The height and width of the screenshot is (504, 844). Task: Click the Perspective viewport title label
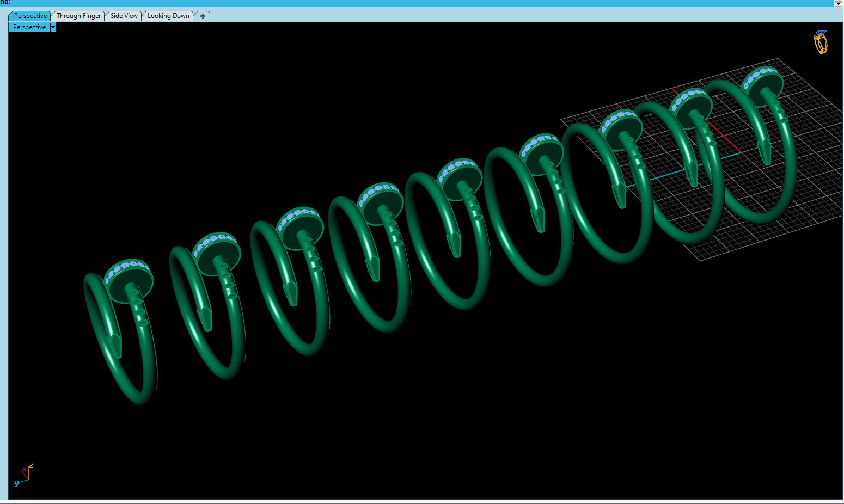[x=29, y=27]
